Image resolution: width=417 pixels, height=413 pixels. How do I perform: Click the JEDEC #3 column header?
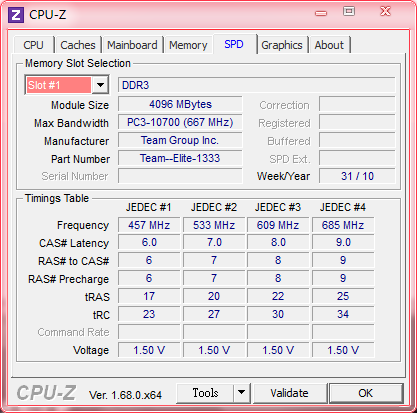tap(278, 207)
